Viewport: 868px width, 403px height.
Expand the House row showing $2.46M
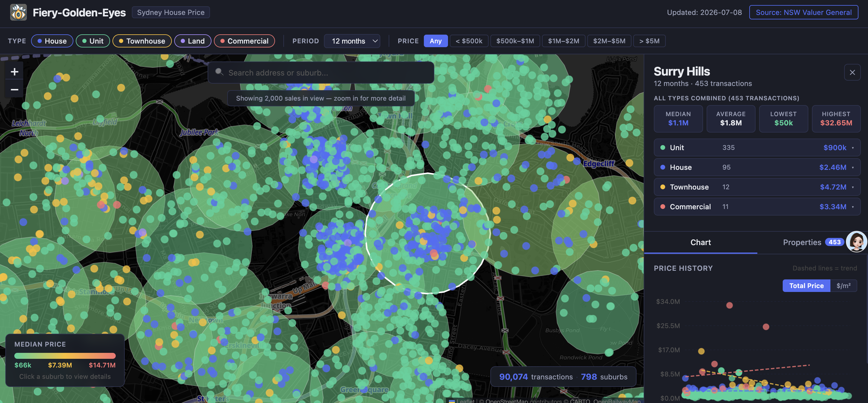pos(757,167)
